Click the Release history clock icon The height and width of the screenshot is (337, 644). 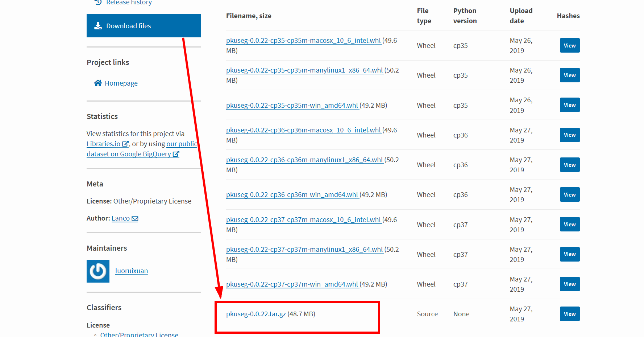pyautogui.click(x=97, y=2)
